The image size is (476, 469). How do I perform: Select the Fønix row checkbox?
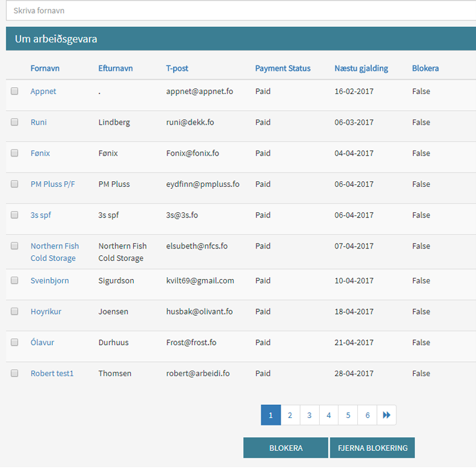pos(14,153)
